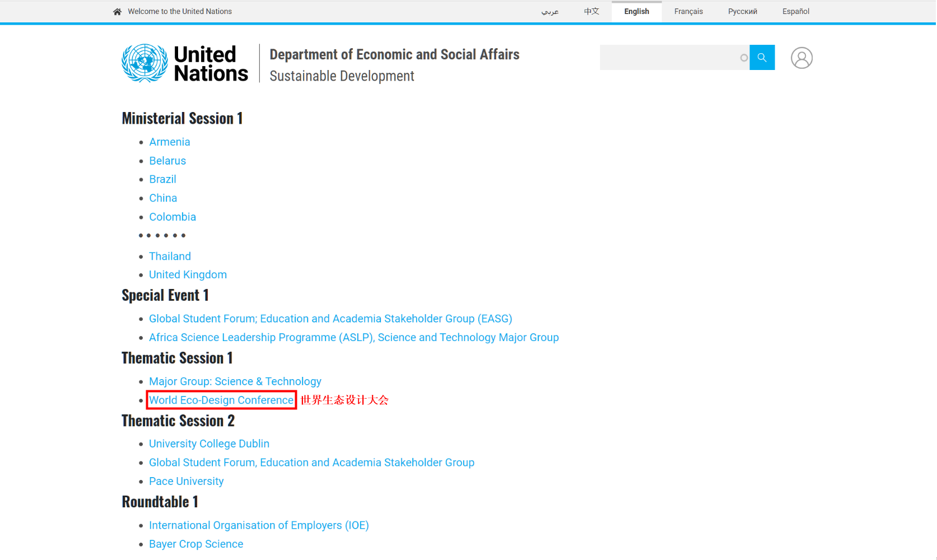Screen dimensions: 937x560
Task: Click Welcome to the United Nations link
Action: [x=179, y=12]
